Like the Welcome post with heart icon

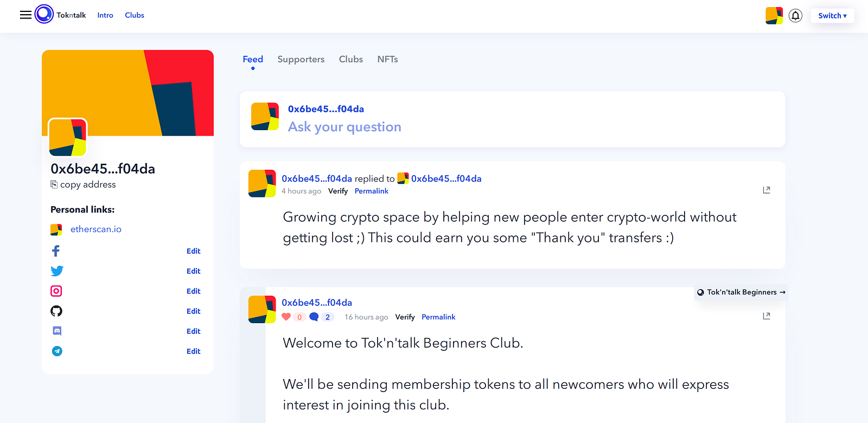[x=286, y=317]
